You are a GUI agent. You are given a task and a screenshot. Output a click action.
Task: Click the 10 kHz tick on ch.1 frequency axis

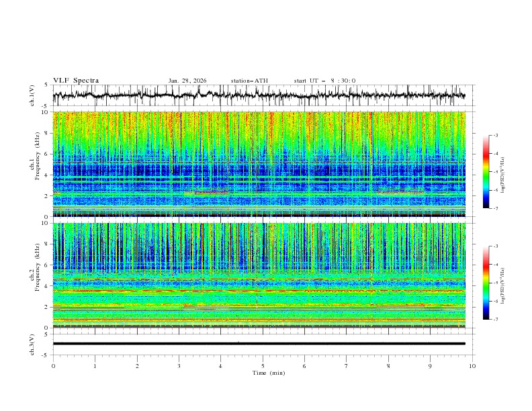[x=45, y=112]
